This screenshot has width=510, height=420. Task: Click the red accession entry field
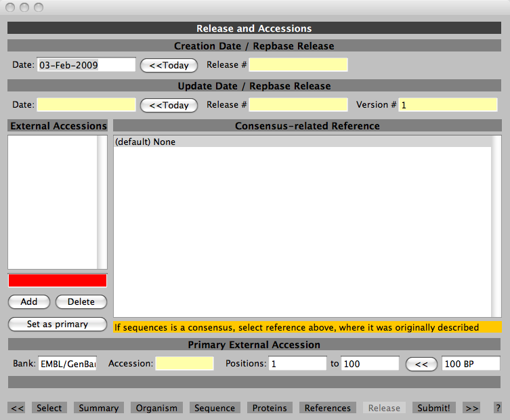(58, 280)
